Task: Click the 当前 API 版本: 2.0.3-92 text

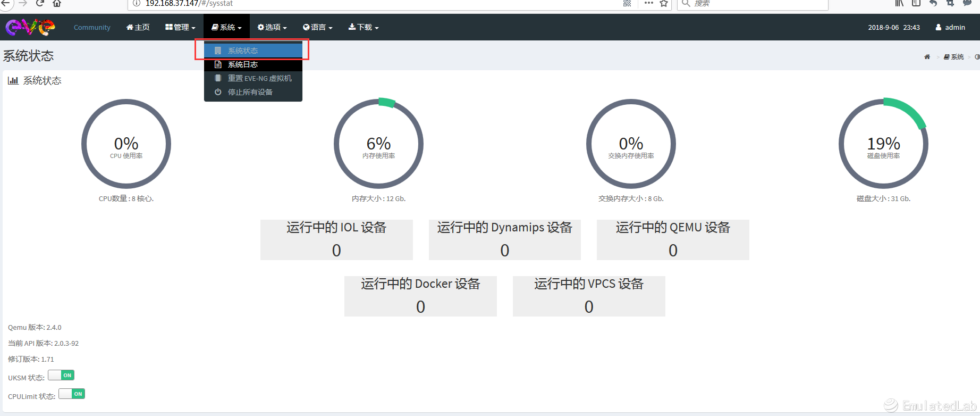Action: point(43,344)
